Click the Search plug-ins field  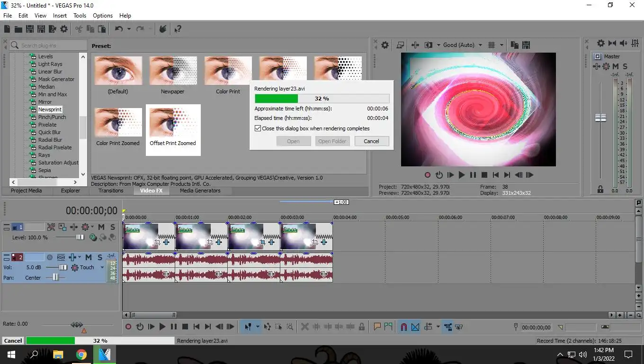(x=48, y=45)
